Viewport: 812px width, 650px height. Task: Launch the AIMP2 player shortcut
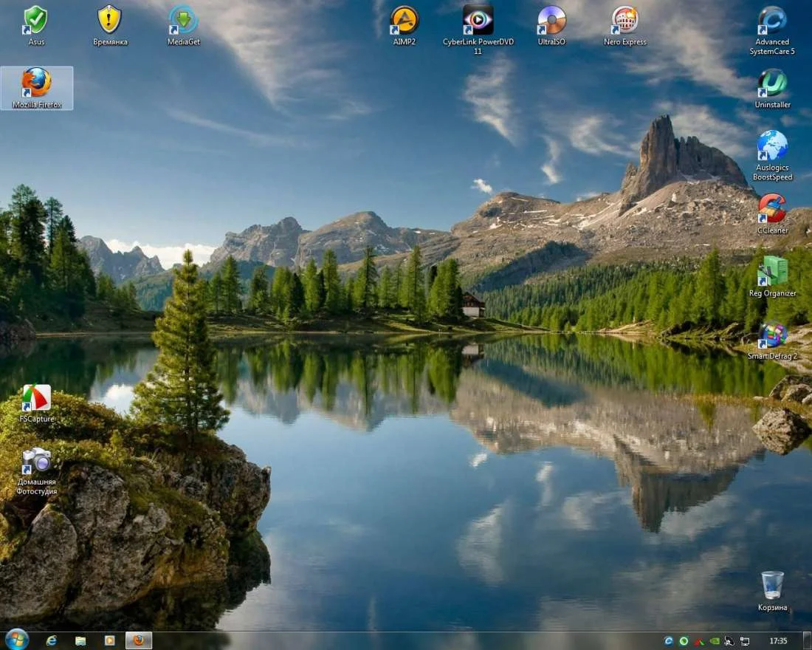coord(404,24)
